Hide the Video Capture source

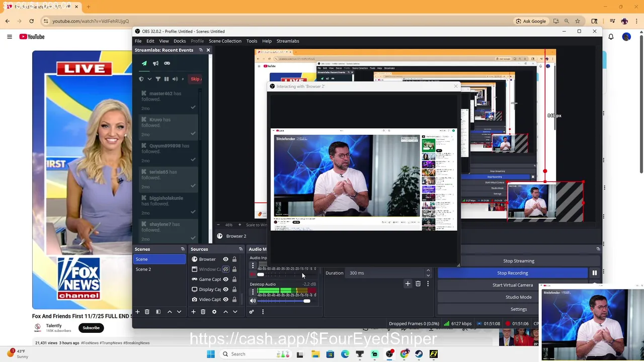(225, 300)
